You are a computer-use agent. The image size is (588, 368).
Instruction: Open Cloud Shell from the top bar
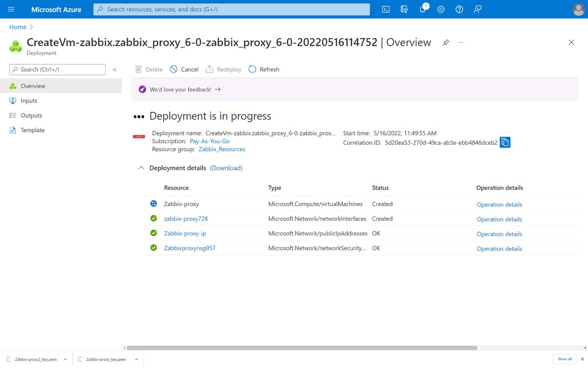point(386,9)
